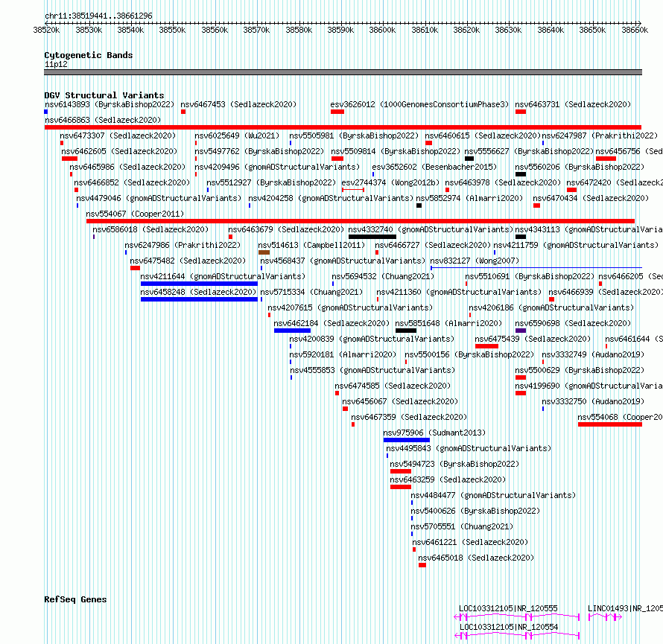
Task: Click the 38560k ruler tick label
Action: (x=215, y=30)
